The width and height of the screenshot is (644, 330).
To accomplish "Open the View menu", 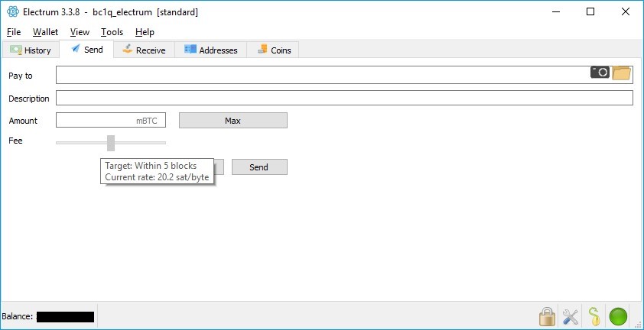I will (x=80, y=32).
